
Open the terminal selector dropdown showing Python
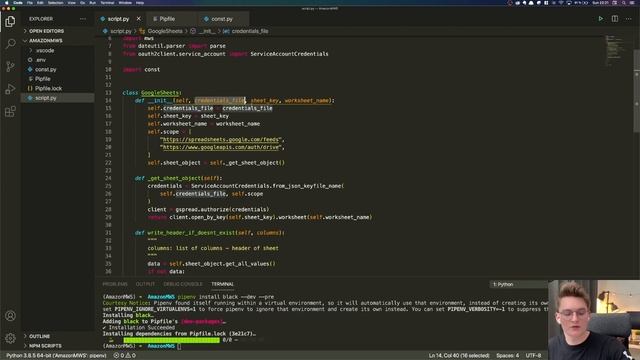(518, 284)
